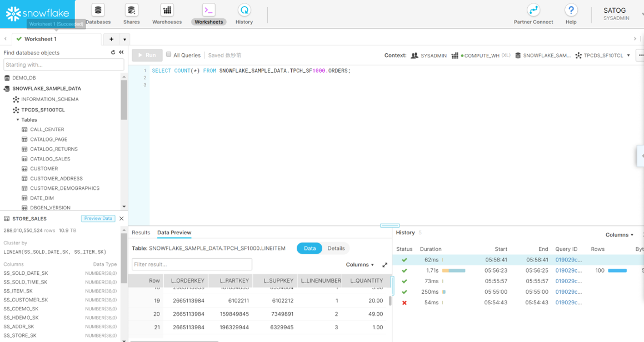Click the data preview vertical scrollbar
The width and height of the screenshot is (644, 342).
click(390, 301)
